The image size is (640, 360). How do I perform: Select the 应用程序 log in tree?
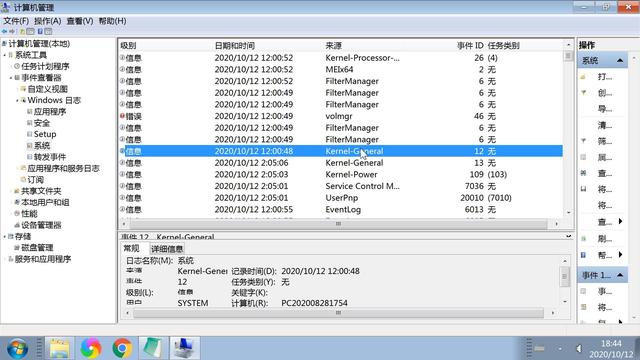click(x=50, y=111)
